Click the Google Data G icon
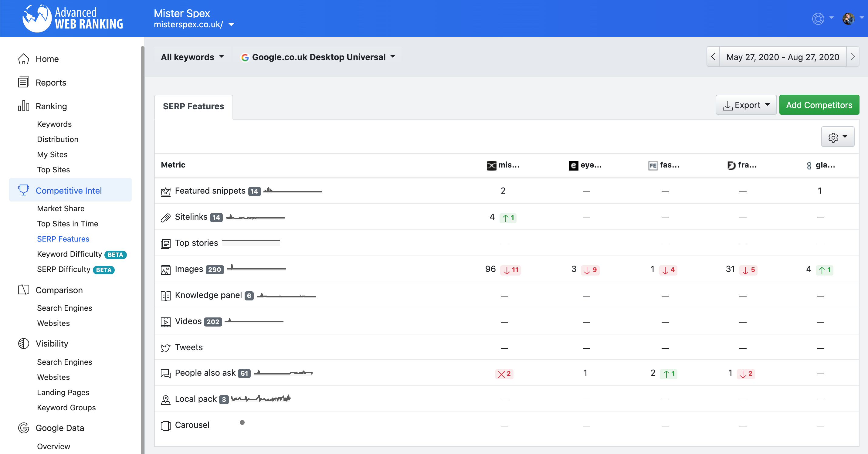 [24, 427]
